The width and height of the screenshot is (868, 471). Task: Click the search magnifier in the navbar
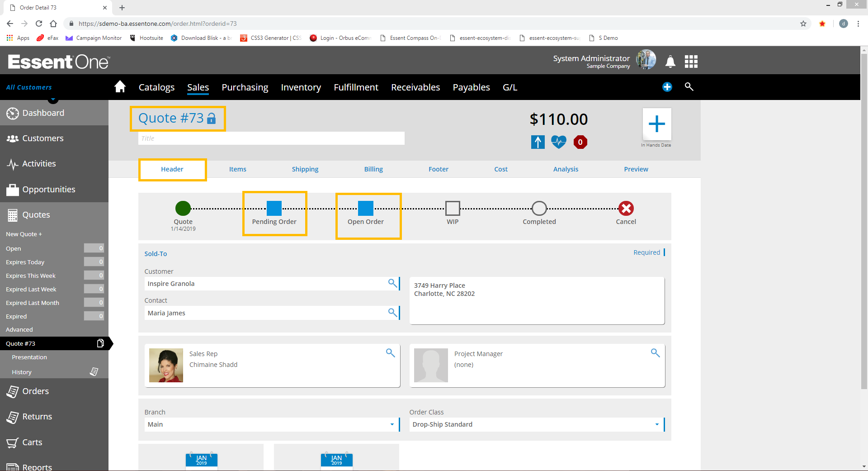coord(689,86)
